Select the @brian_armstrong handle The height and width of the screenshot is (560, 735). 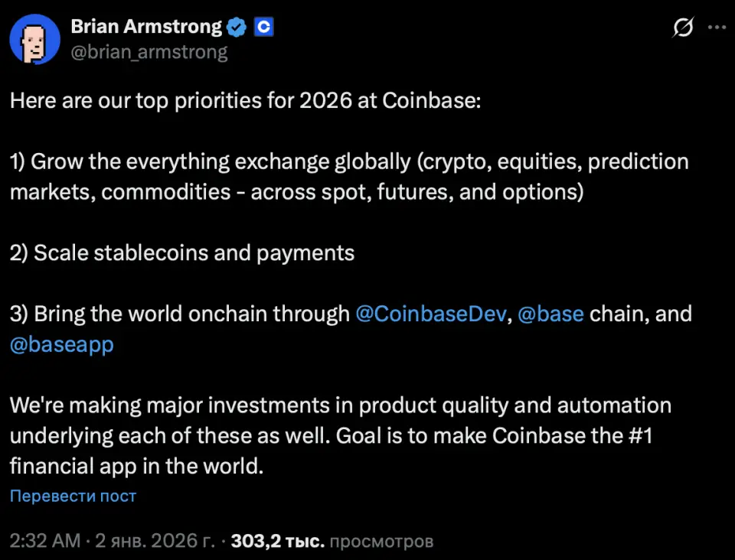[x=149, y=51]
